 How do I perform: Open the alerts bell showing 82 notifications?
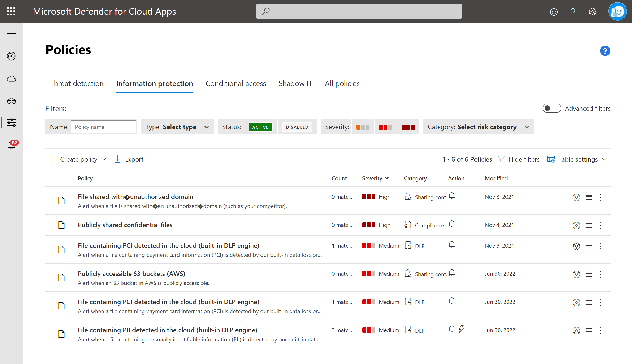pyautogui.click(x=12, y=146)
